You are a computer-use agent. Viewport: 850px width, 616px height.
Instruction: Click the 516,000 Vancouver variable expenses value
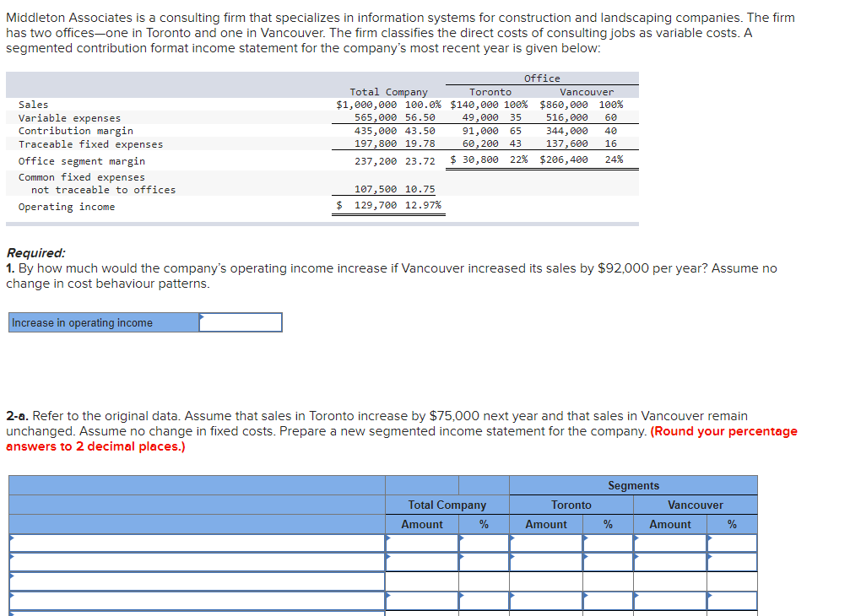click(566, 117)
